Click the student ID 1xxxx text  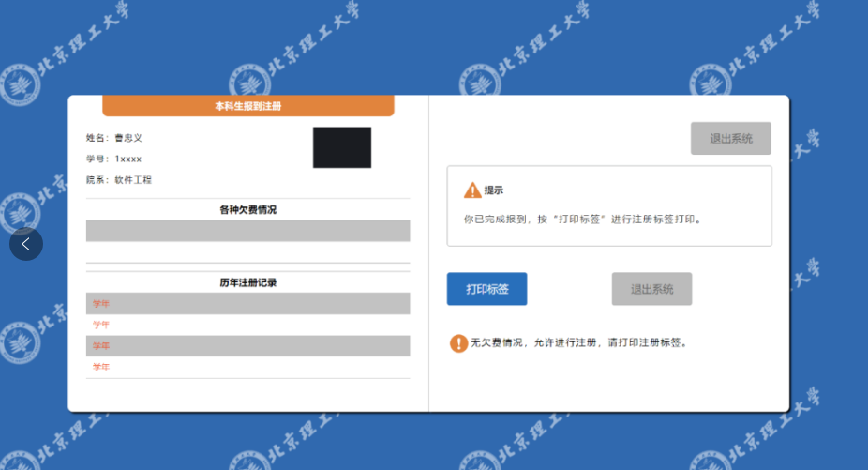point(128,159)
